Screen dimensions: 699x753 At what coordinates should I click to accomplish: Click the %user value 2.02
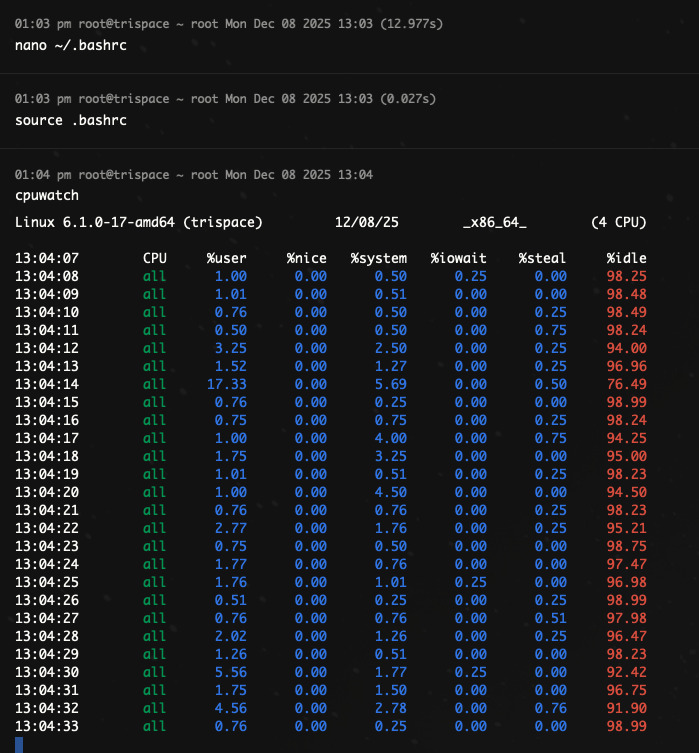[x=231, y=636]
